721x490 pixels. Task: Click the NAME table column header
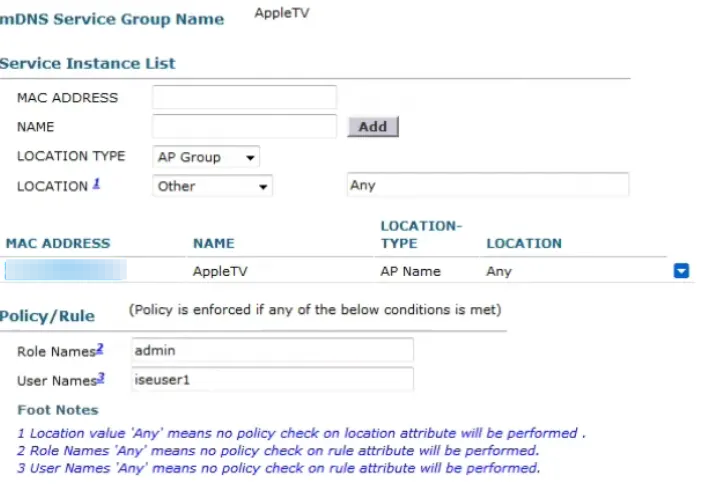(x=213, y=243)
